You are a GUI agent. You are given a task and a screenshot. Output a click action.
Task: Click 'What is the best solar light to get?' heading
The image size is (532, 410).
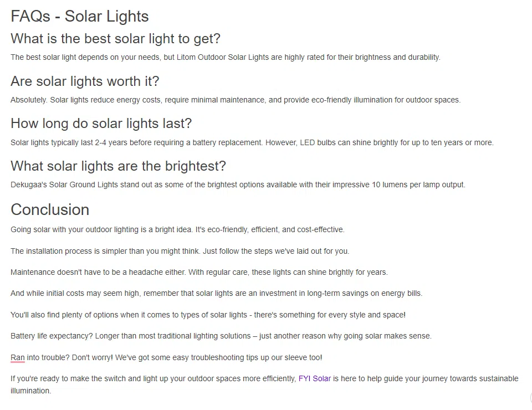pyautogui.click(x=115, y=39)
